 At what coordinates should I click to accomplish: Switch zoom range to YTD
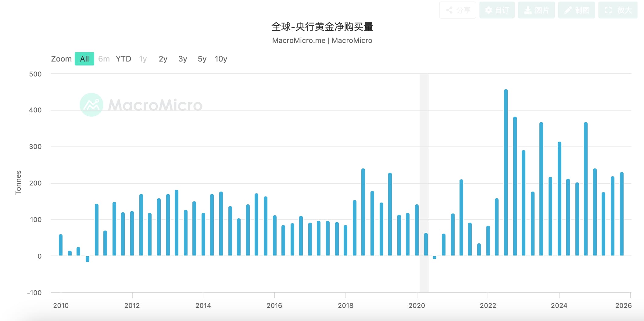(123, 59)
